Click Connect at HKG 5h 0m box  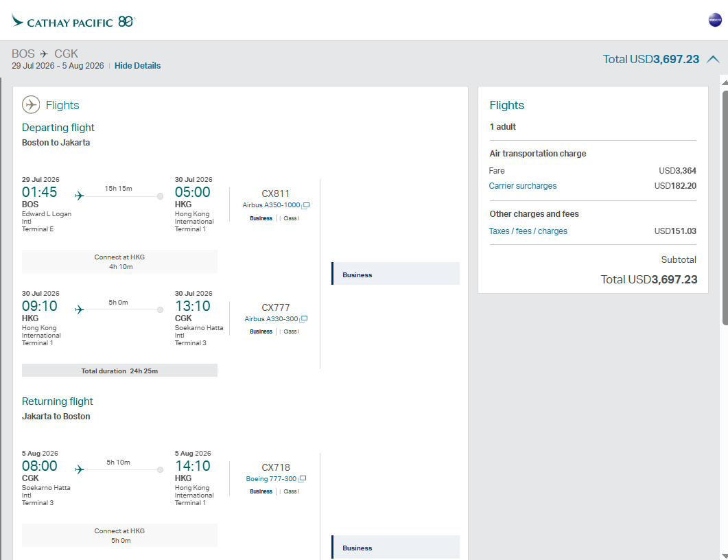tap(119, 535)
